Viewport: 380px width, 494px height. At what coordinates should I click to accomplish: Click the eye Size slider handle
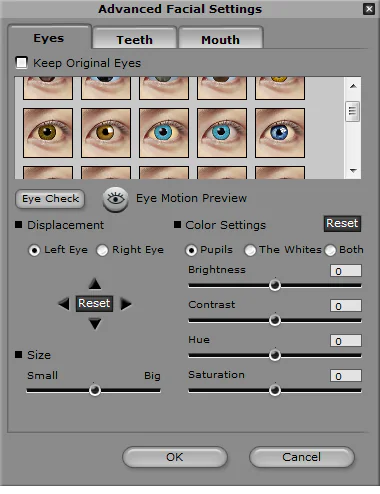[95, 390]
